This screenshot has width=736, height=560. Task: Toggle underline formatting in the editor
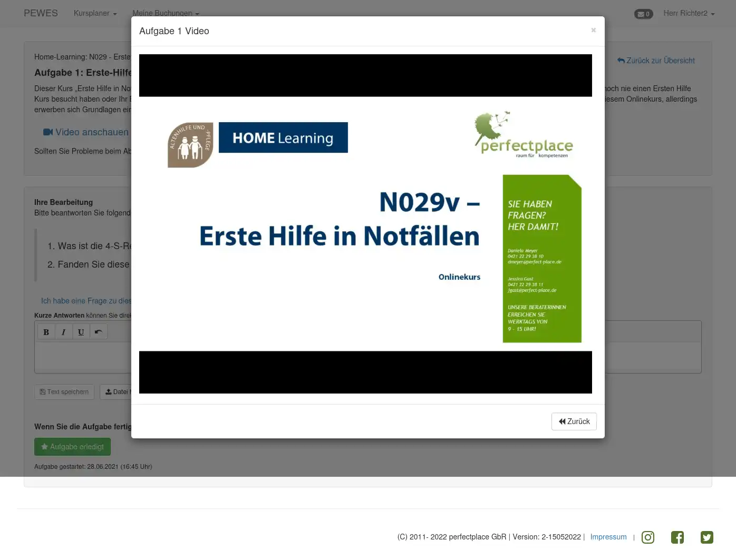pos(81,332)
